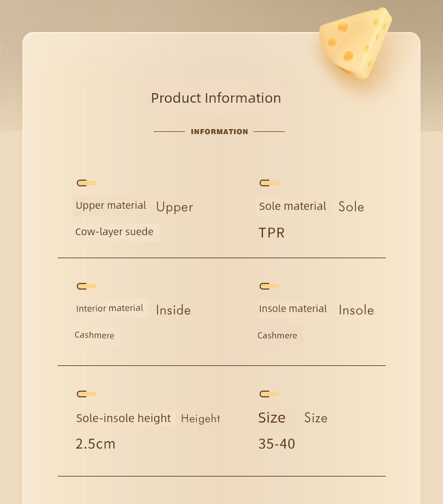Select the Product Information heading
This screenshot has width=443, height=504.
point(216,98)
